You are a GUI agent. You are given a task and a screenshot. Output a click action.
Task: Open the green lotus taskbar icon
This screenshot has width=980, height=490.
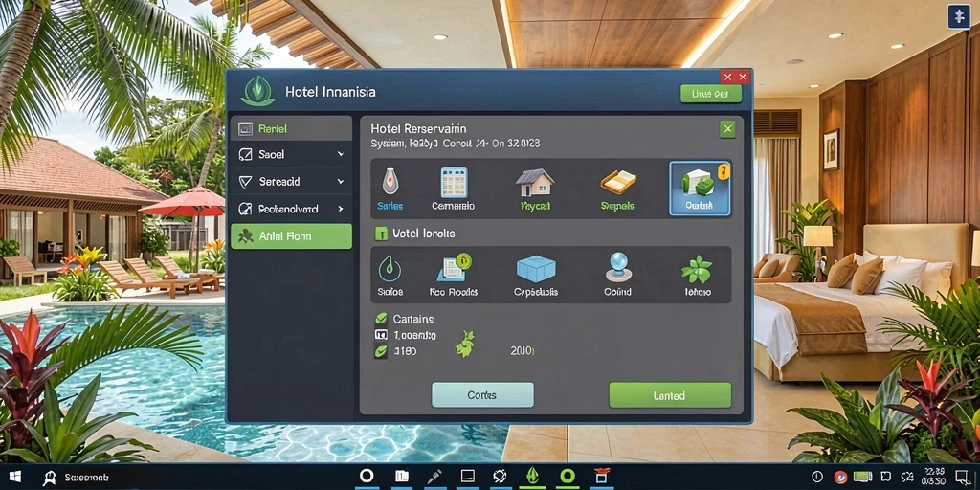click(x=532, y=477)
